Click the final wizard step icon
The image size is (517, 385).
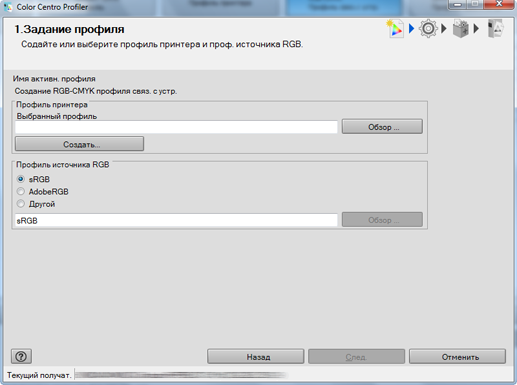pos(495,29)
